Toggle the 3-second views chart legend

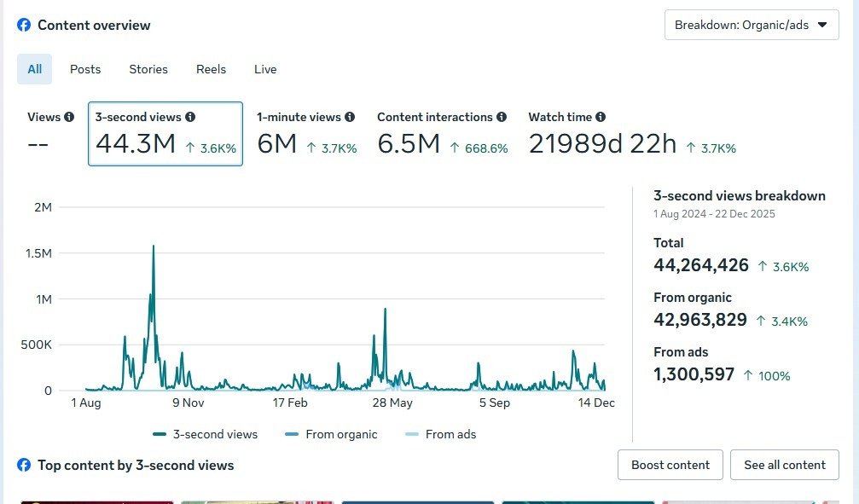(x=205, y=434)
